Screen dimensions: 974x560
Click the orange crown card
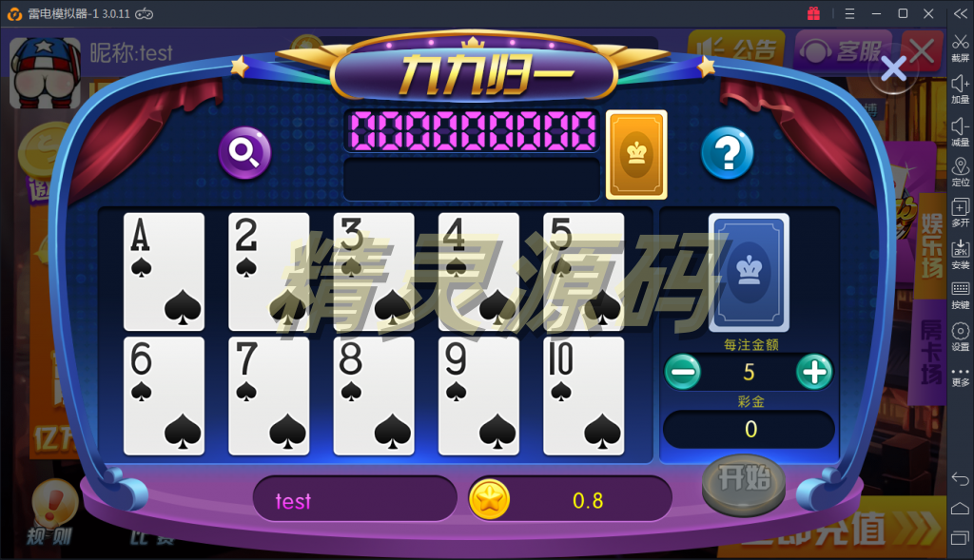[636, 155]
